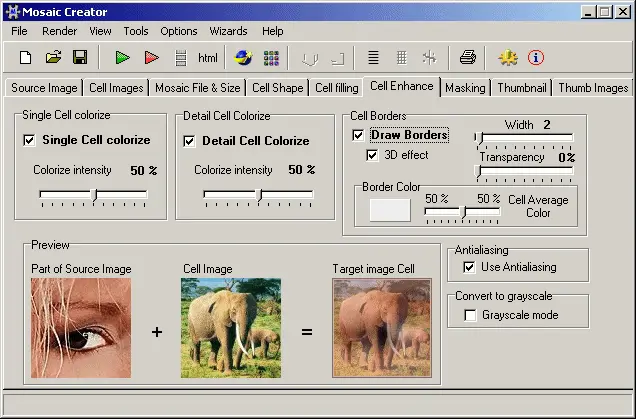Click the printer icon
Image resolution: width=636 pixels, height=419 pixels.
point(468,58)
